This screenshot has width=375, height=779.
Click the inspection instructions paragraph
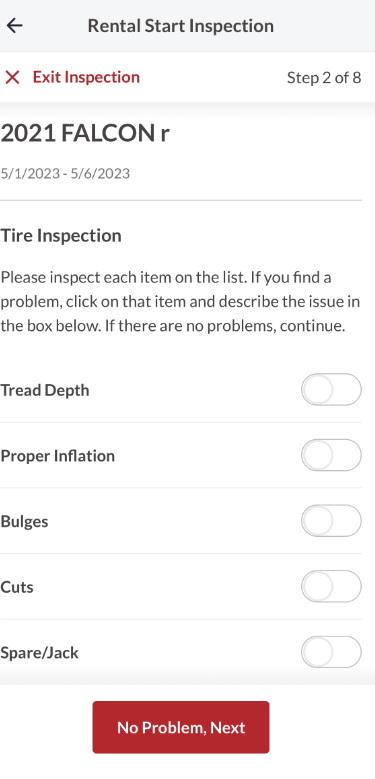(x=181, y=302)
